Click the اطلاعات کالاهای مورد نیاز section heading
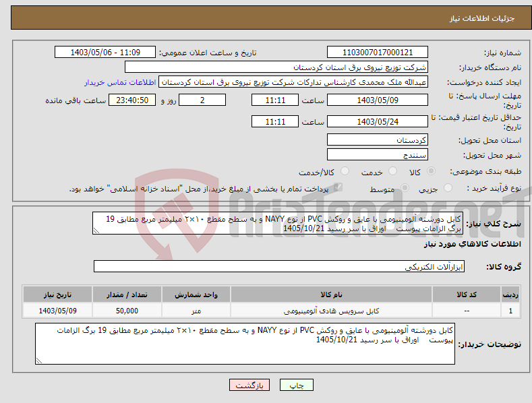Image resolution: width=532 pixels, height=403 pixels. (x=472, y=244)
